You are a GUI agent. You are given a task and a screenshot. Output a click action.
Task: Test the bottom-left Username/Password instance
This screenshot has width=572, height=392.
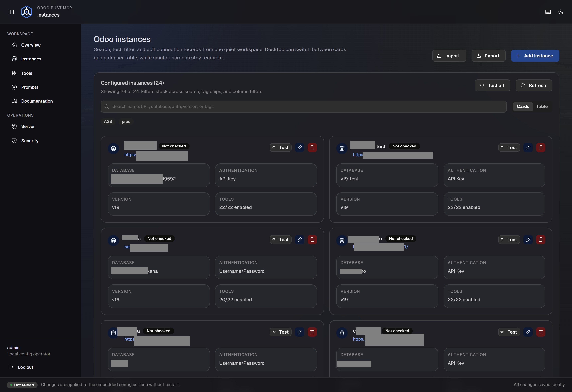(x=280, y=332)
